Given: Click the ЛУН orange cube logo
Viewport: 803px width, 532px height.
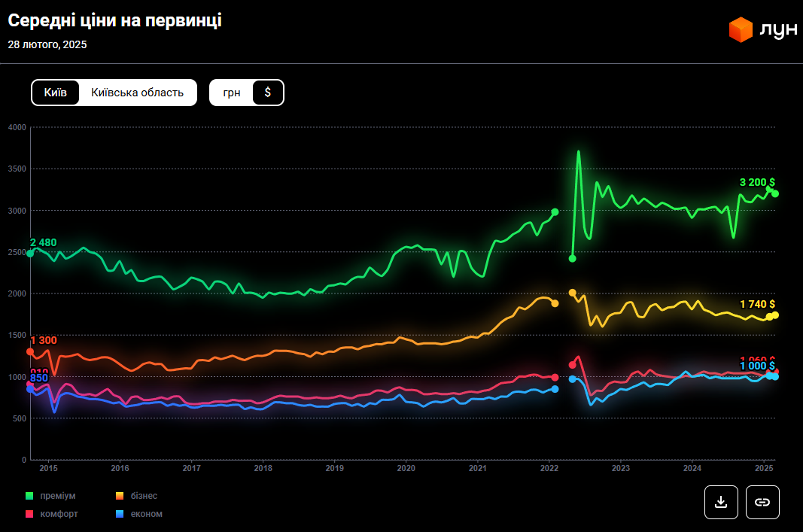Looking at the screenshot, I should point(741,30).
